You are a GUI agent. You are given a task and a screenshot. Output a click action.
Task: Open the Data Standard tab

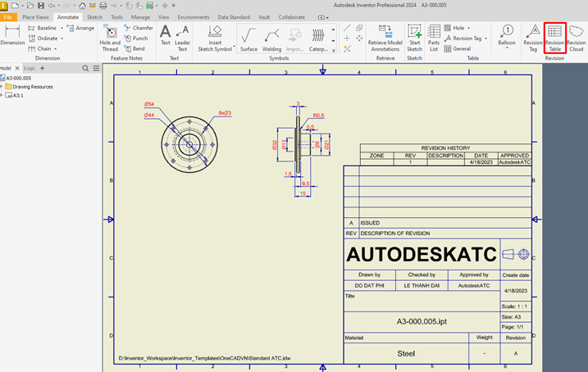tap(234, 17)
